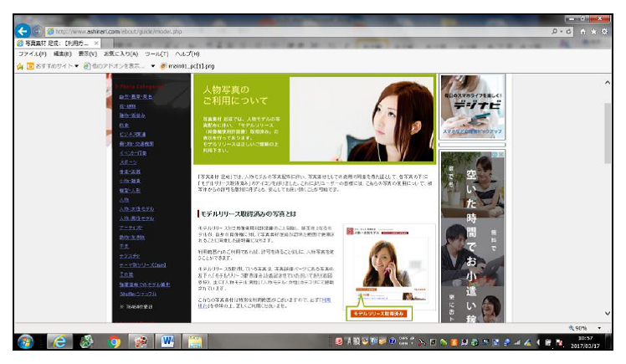Click the search magnifier in address bar
Viewport: 626px width, 364px height.
[555, 31]
